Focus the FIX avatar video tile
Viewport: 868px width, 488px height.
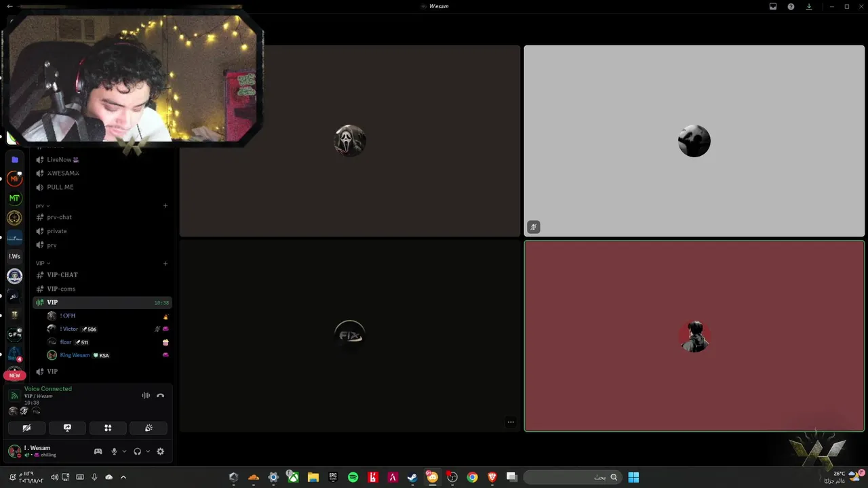point(350,335)
